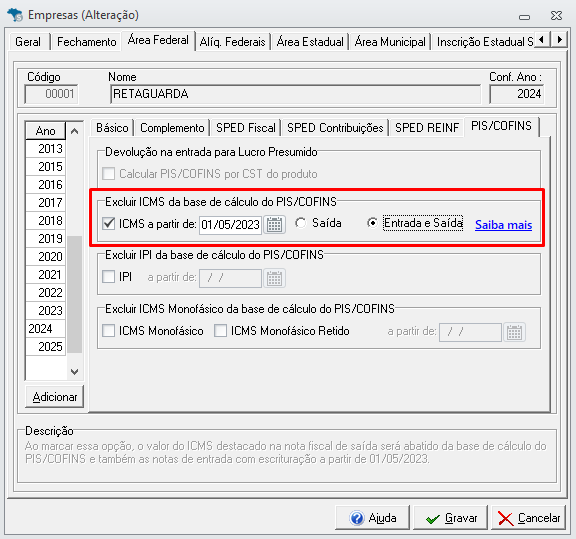Add a new year with Adicionar
The image size is (576, 539).
[55, 397]
